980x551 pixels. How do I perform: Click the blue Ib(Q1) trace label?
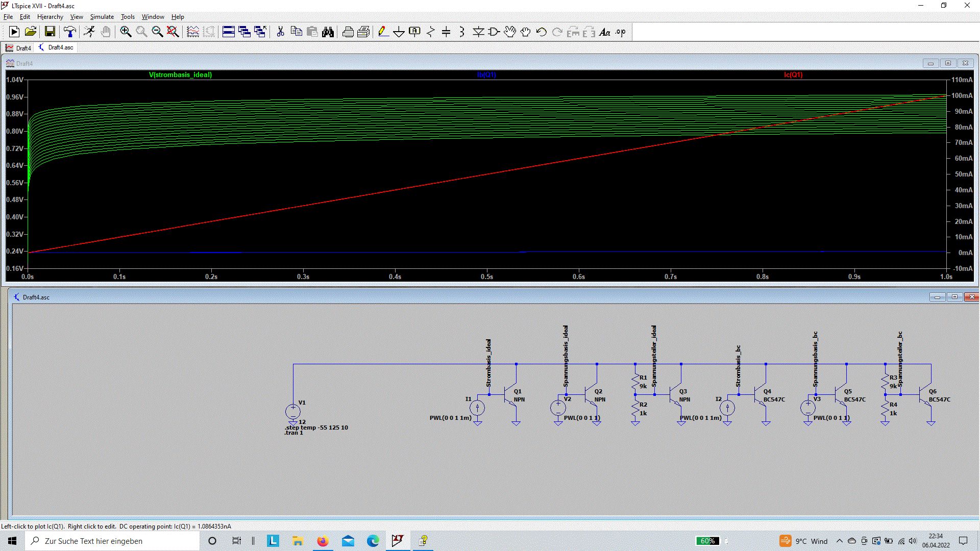(486, 75)
